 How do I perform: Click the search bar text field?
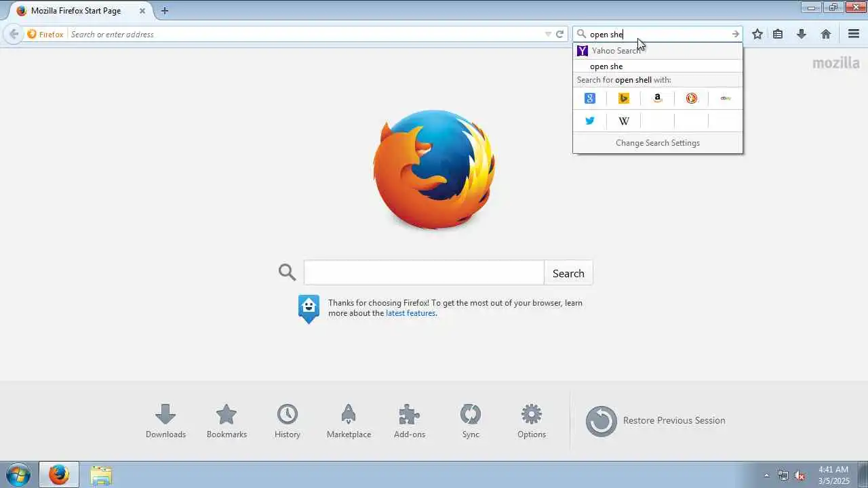pyautogui.click(x=658, y=34)
